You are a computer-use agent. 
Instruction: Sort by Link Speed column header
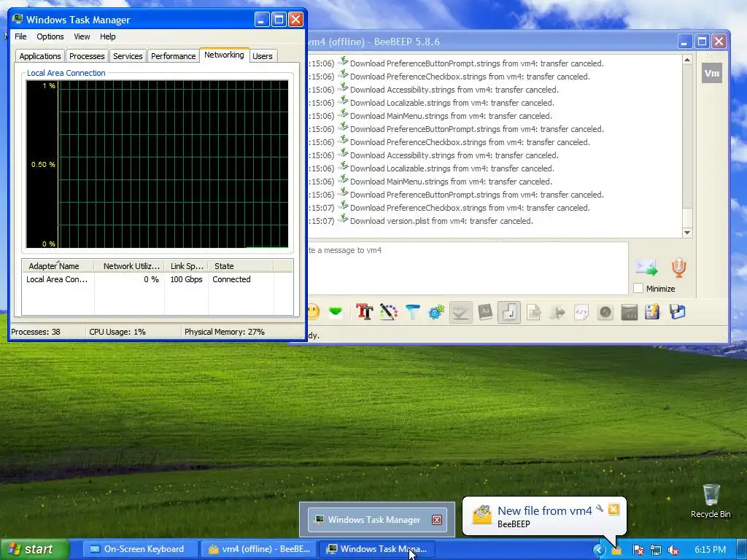pyautogui.click(x=186, y=266)
